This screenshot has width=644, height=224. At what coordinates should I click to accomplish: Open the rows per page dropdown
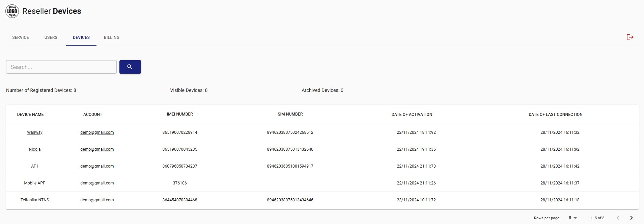[572, 218]
